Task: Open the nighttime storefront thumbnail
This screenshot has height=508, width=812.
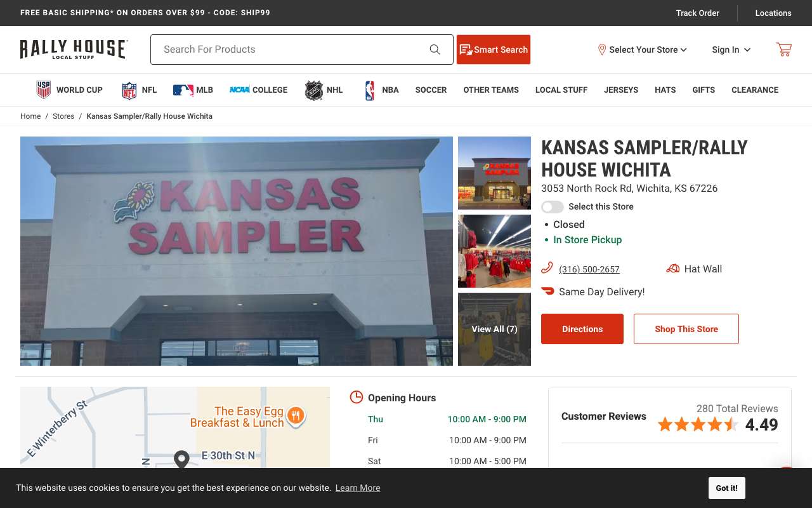Action: point(494,173)
